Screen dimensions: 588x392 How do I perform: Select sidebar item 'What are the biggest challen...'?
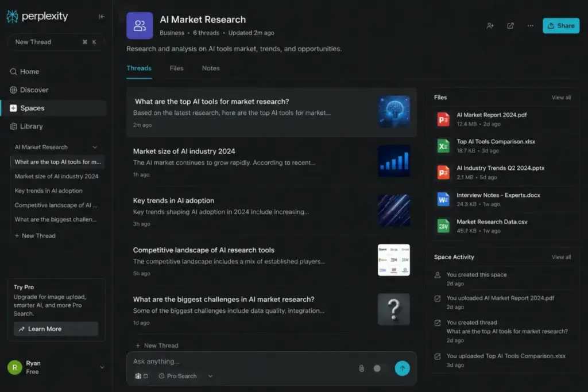[x=56, y=220]
